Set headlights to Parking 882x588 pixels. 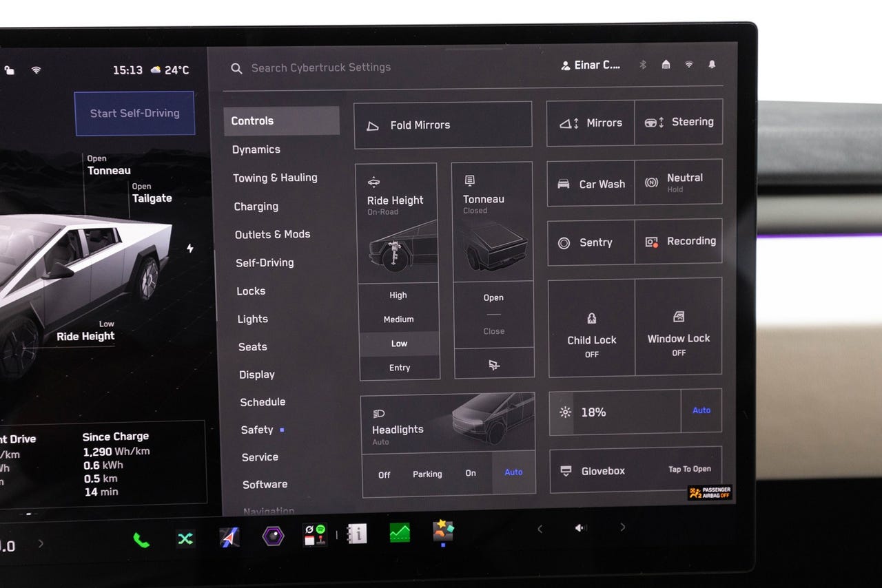pyautogui.click(x=427, y=474)
